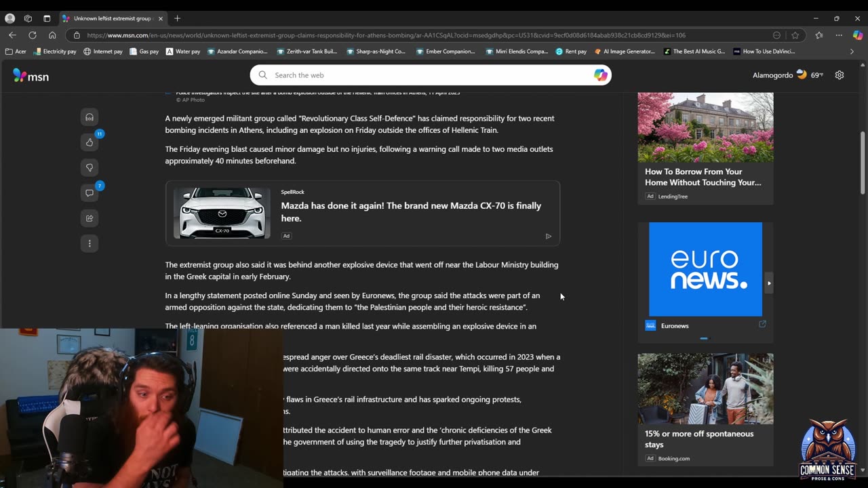Open the Gas pay bookmark
This screenshot has width=868, height=488.
[144, 52]
